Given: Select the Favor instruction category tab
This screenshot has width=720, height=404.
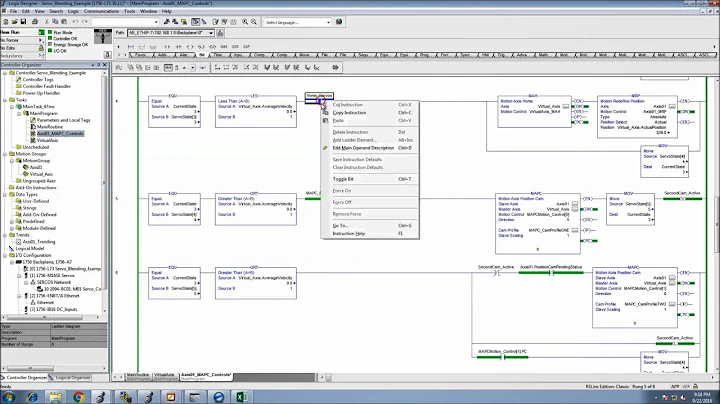Looking at the screenshot, I should coord(140,55).
